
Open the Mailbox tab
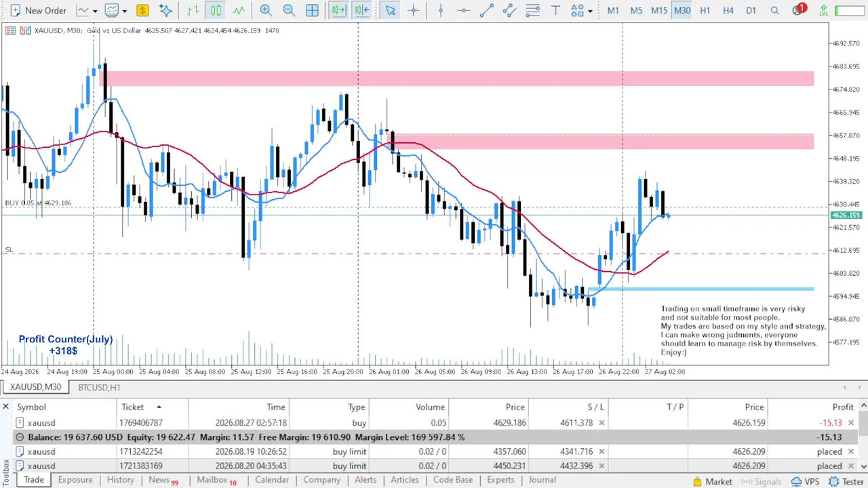click(216, 480)
